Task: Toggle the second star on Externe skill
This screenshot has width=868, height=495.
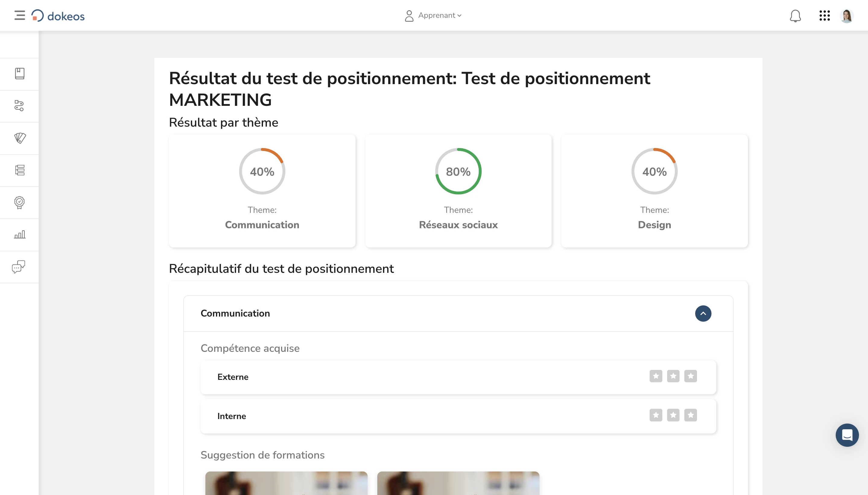Action: 673,376
